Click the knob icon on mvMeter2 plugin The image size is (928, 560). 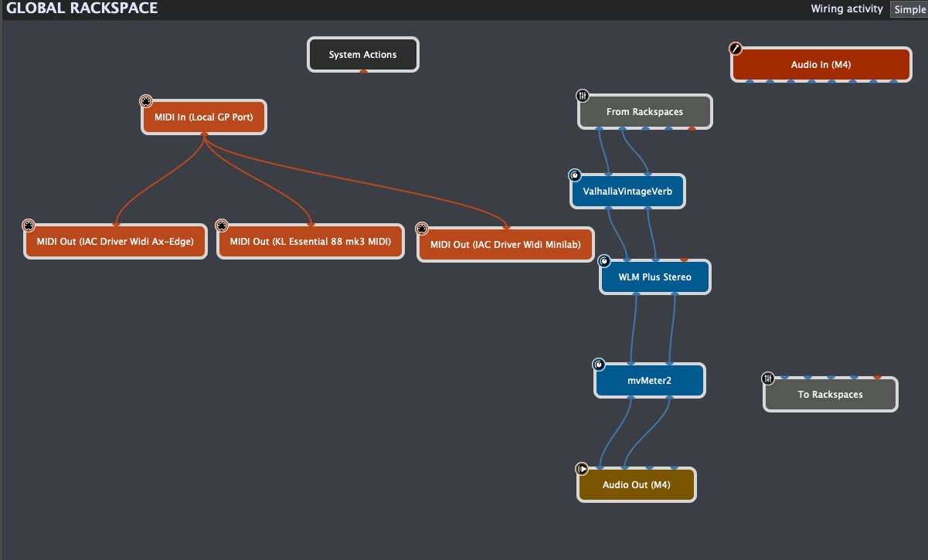pyautogui.click(x=599, y=365)
